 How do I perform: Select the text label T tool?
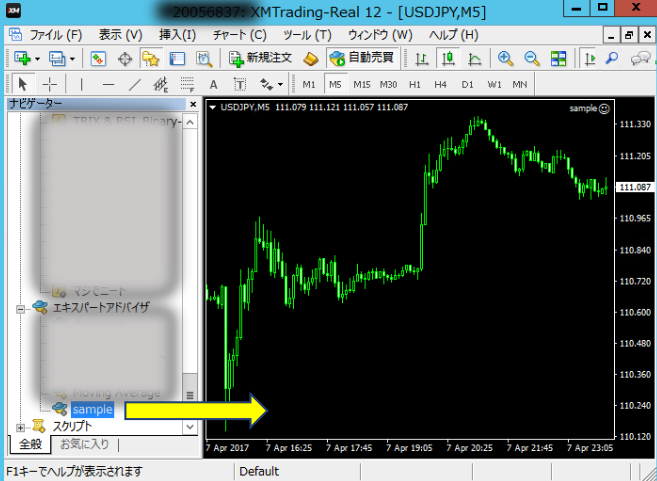(x=240, y=85)
